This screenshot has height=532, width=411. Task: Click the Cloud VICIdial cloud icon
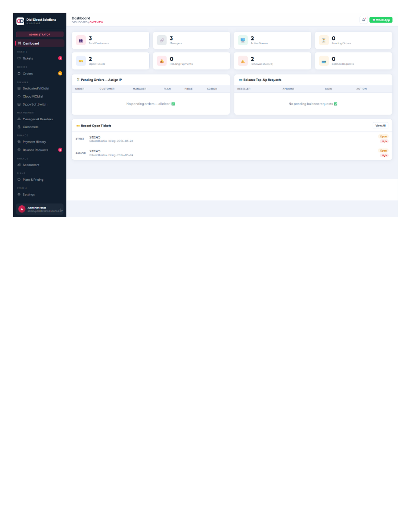point(19,96)
